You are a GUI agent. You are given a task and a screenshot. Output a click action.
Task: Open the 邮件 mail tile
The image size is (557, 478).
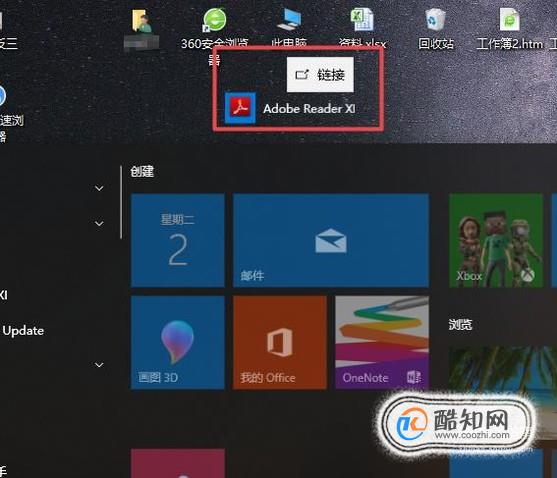[331, 240]
